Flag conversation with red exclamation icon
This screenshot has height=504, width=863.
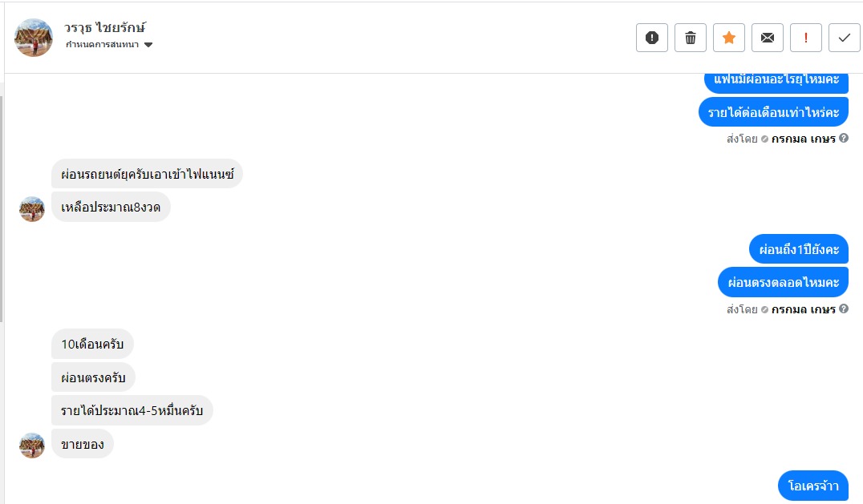point(806,38)
